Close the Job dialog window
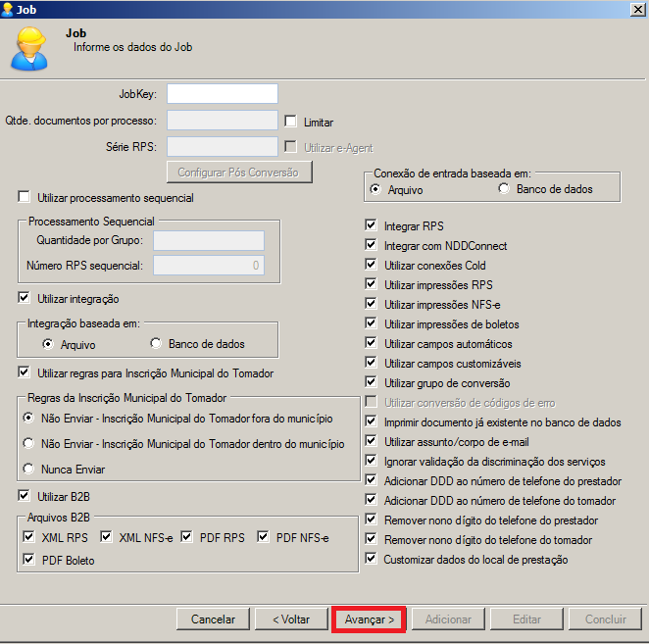This screenshot has height=644, width=649. [638, 9]
